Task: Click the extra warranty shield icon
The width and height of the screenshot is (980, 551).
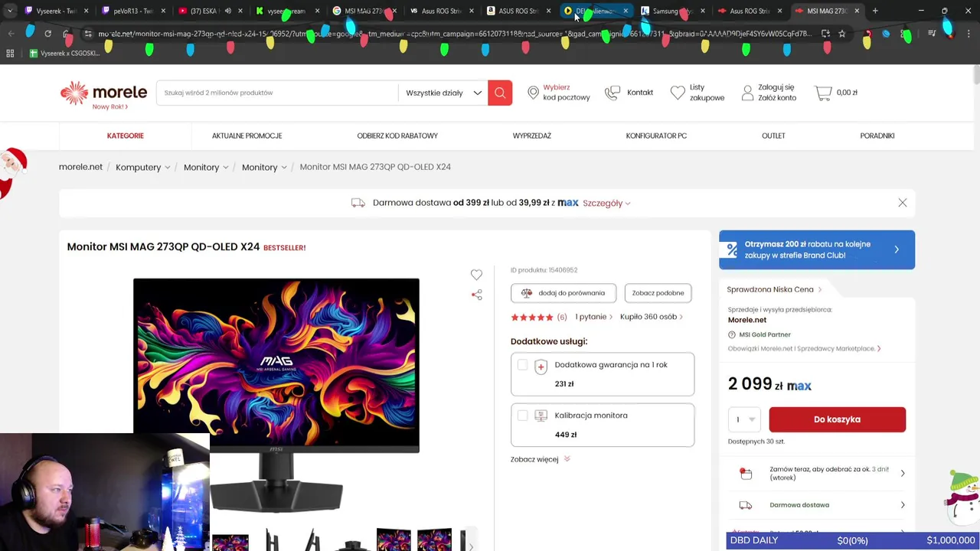Action: pos(541,367)
